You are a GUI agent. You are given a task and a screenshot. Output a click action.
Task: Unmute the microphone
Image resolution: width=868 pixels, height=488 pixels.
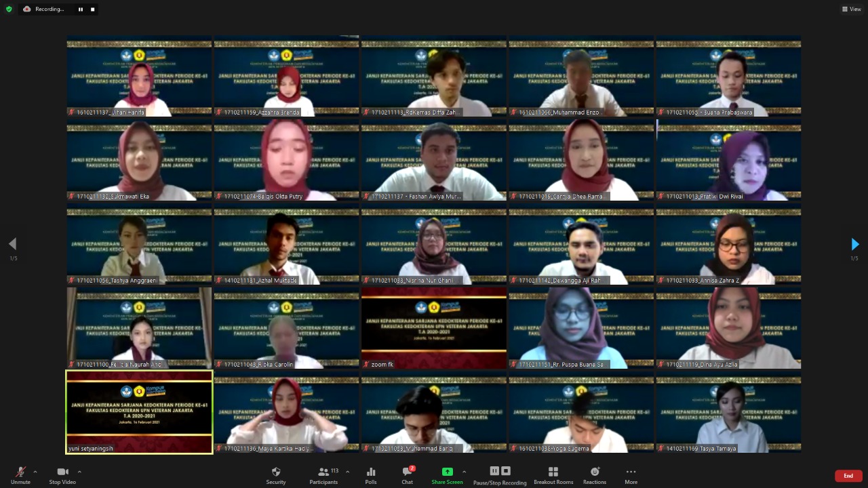[20, 474]
